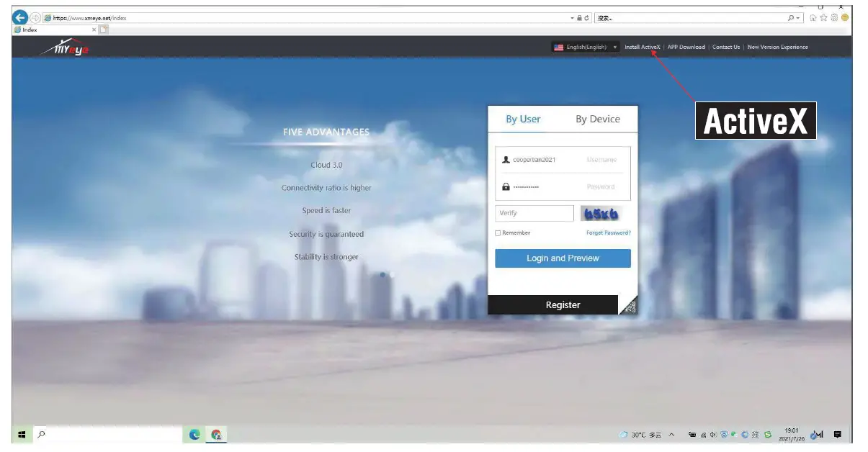Open the APP Download link

pos(686,47)
